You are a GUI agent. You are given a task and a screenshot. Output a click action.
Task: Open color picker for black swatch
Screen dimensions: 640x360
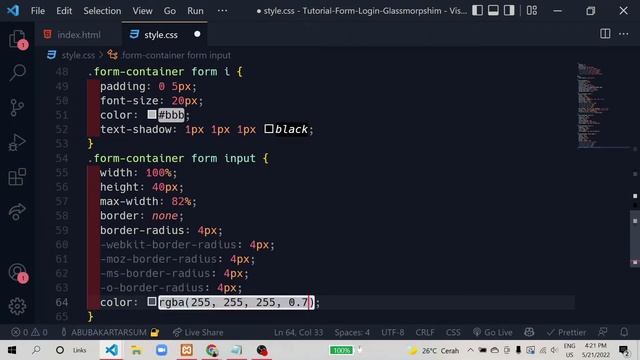269,129
